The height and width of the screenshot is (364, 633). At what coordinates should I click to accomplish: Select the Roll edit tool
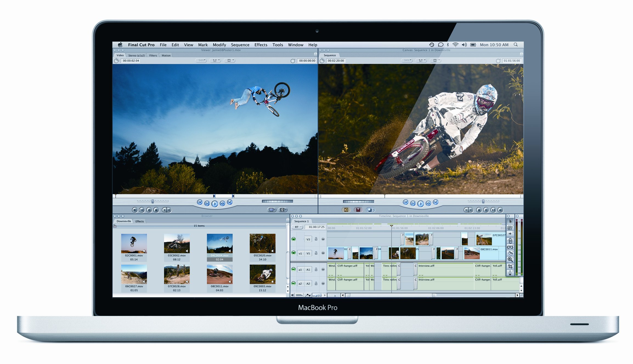coord(510,241)
